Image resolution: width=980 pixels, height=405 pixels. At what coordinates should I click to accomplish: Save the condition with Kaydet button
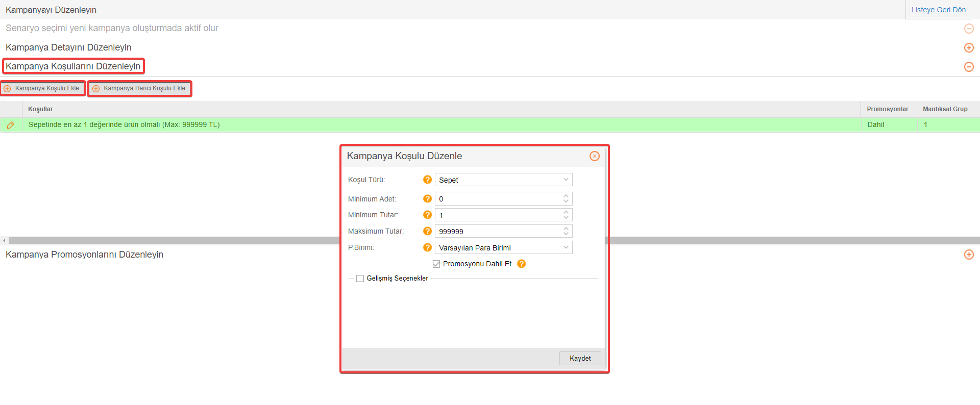(580, 359)
